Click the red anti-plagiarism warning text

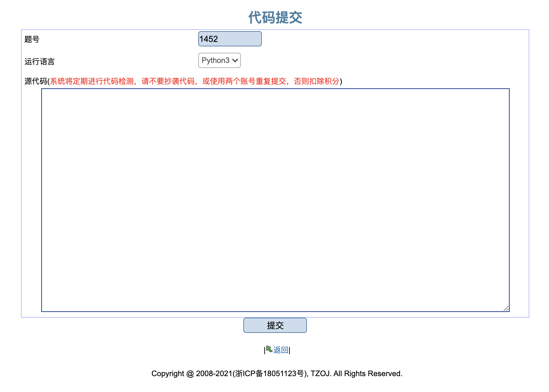coord(195,81)
